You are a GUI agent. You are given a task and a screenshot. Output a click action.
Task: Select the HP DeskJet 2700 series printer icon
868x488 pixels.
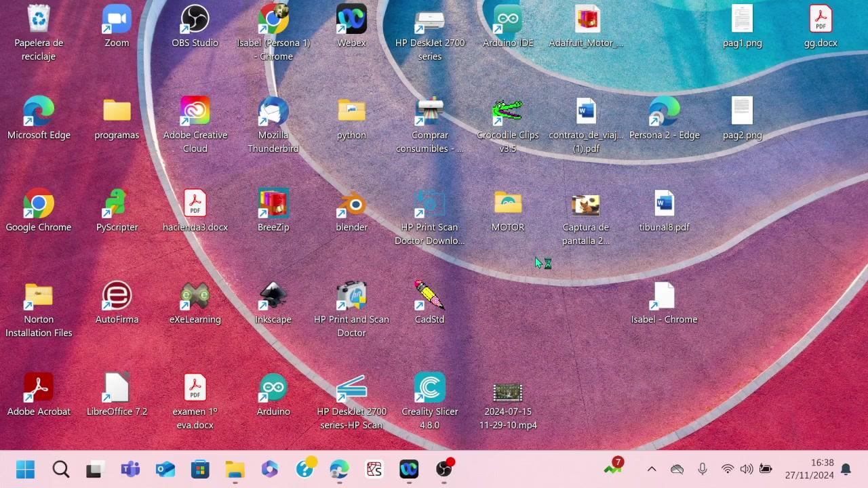430,33
